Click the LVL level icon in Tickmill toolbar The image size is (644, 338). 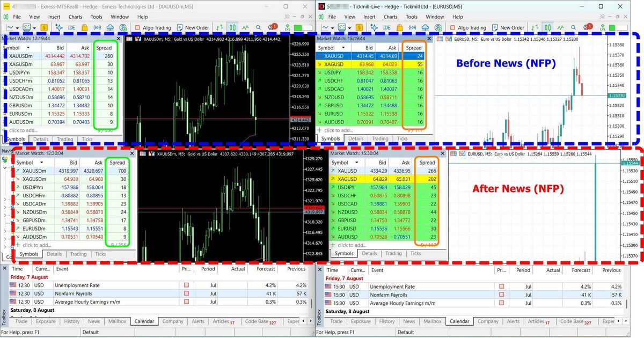tap(602, 27)
